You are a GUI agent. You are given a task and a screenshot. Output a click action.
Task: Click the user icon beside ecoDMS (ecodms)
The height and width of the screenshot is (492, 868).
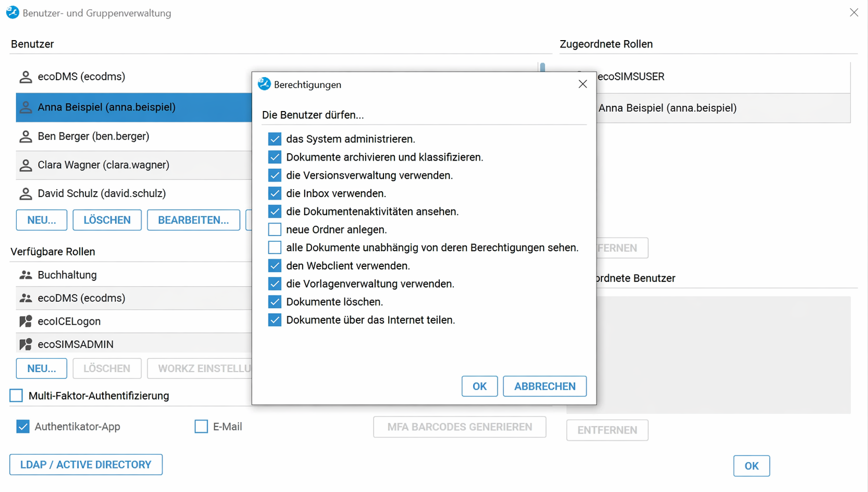(x=26, y=77)
